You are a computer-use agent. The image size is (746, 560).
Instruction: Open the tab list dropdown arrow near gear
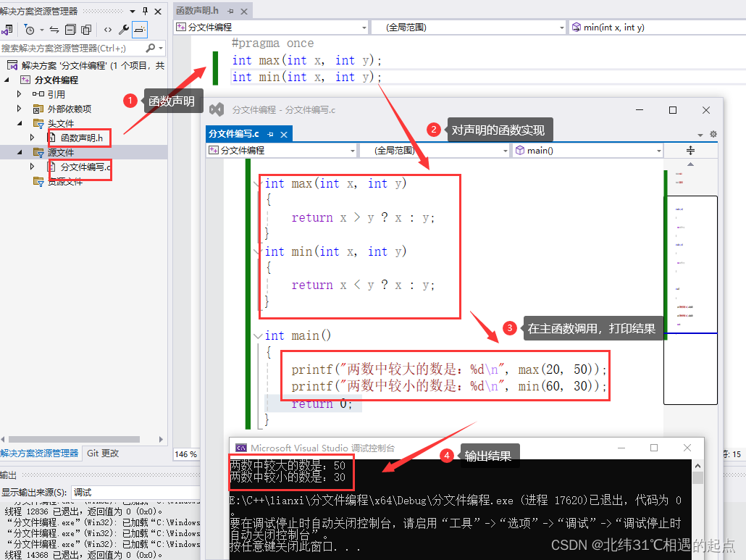(x=700, y=135)
